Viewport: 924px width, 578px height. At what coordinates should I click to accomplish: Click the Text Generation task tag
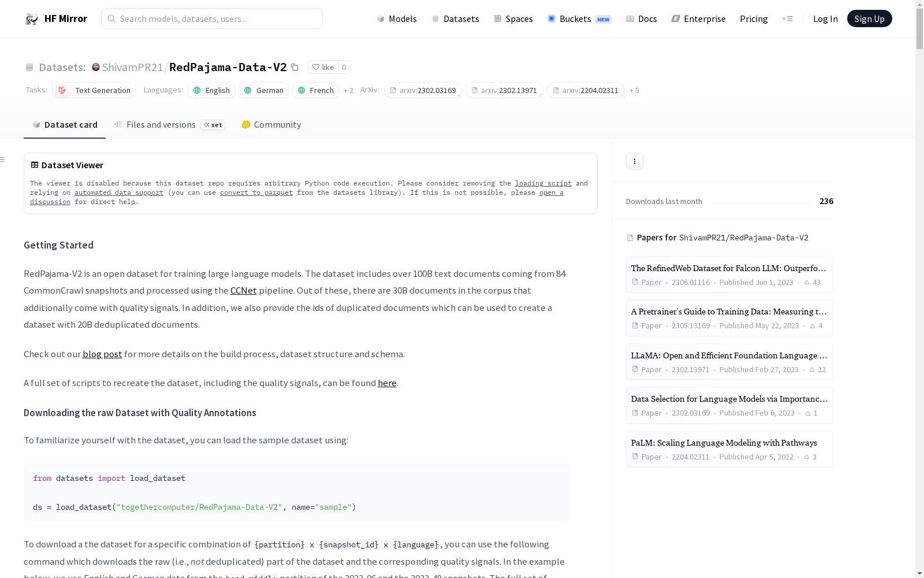click(94, 90)
